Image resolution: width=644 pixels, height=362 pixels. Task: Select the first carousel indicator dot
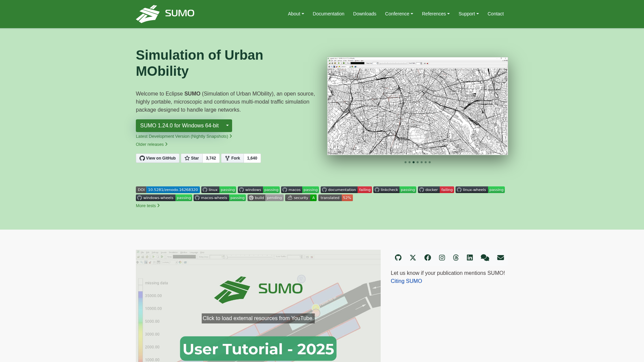(406, 162)
